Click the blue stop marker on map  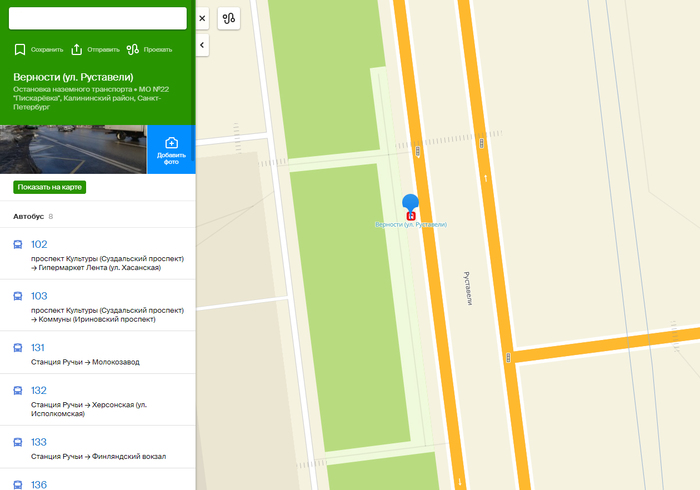pyautogui.click(x=410, y=204)
